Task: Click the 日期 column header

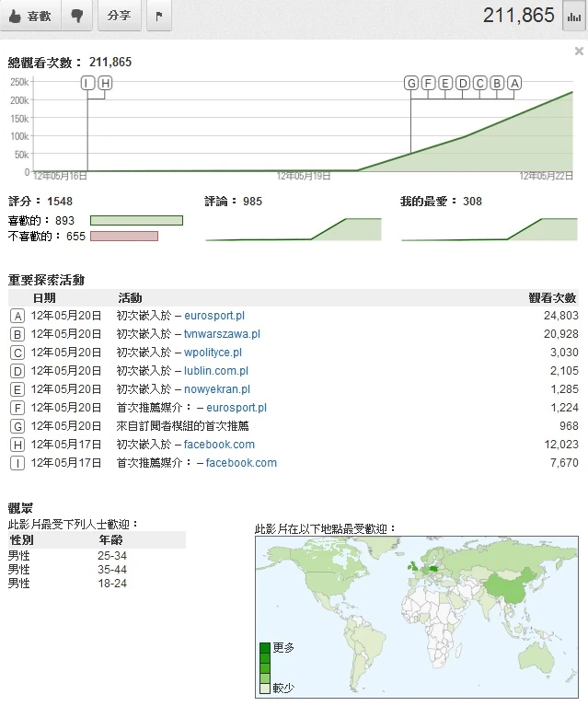Action: pyautogui.click(x=44, y=298)
